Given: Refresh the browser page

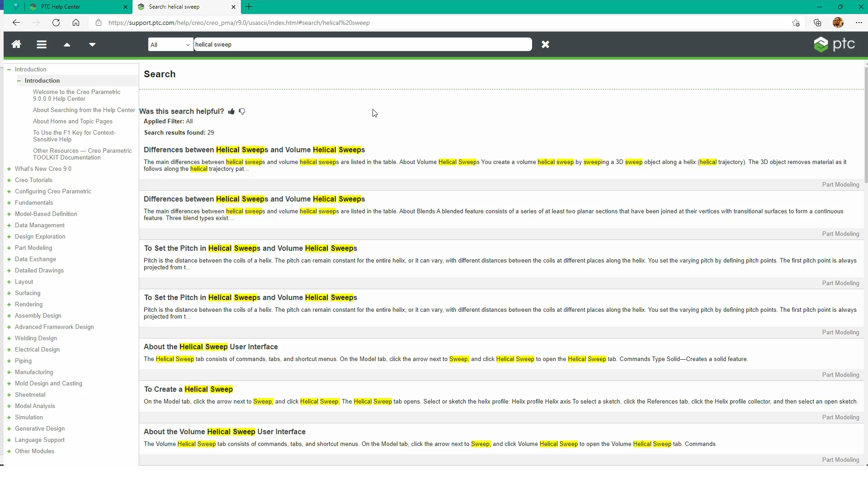Looking at the screenshot, I should [56, 23].
